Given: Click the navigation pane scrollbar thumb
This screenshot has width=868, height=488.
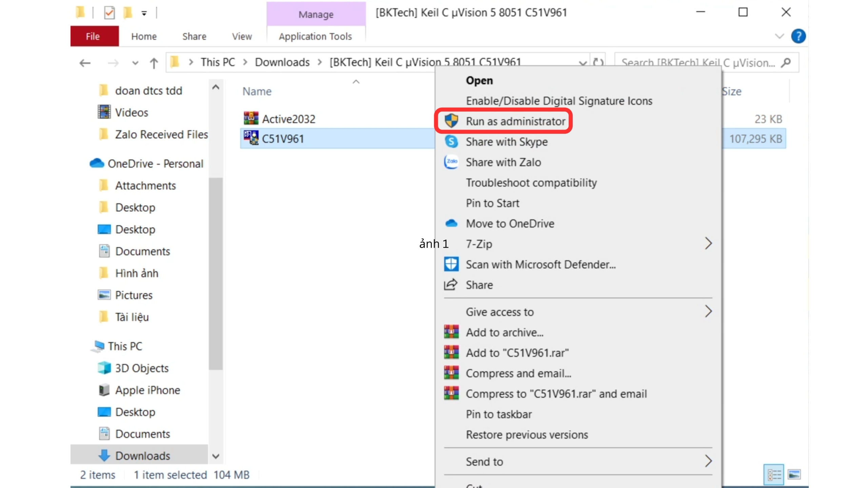Looking at the screenshot, I should [216, 274].
